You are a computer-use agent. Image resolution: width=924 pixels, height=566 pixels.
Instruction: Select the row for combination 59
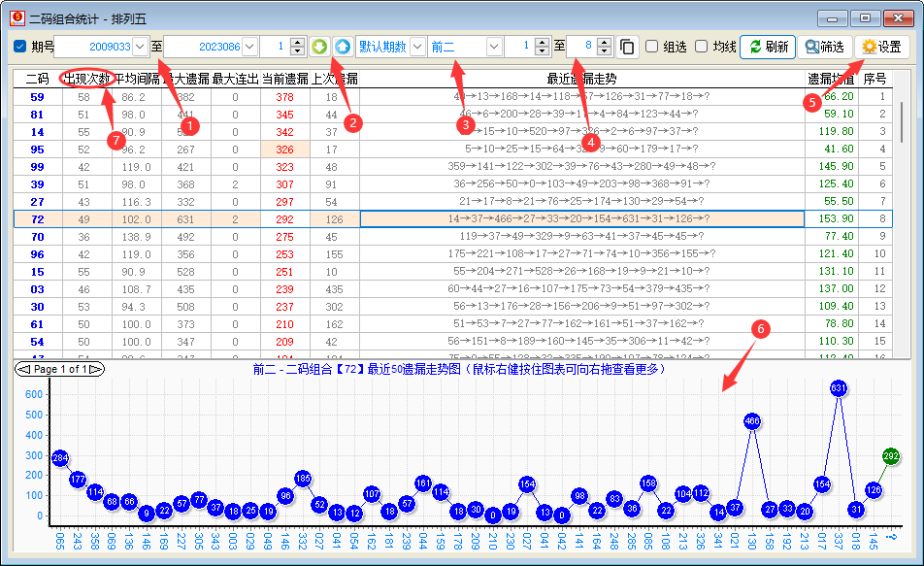pos(37,97)
